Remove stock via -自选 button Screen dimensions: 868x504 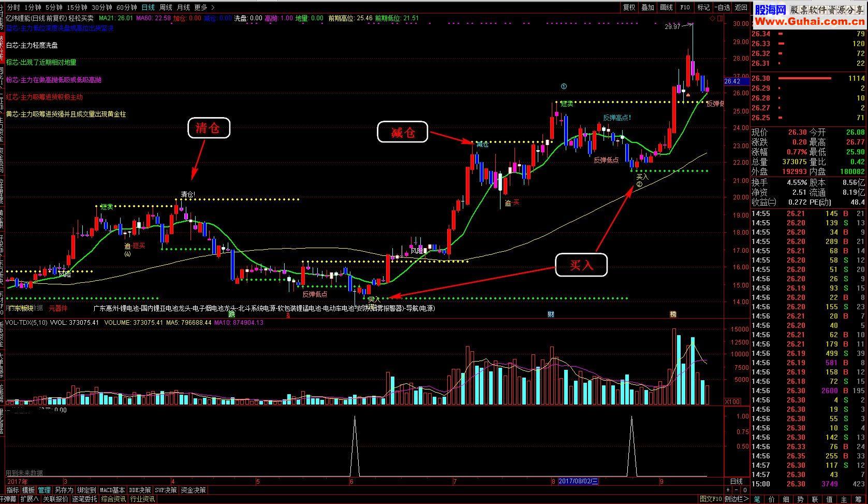tap(722, 7)
